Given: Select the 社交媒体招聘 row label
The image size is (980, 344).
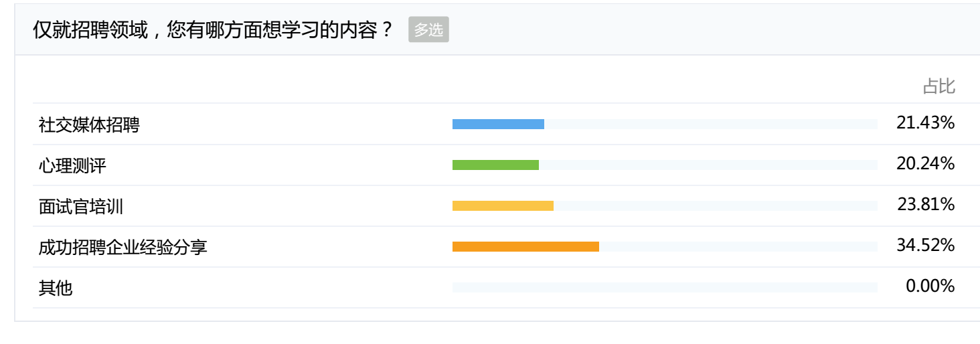Looking at the screenshot, I should coord(89,124).
